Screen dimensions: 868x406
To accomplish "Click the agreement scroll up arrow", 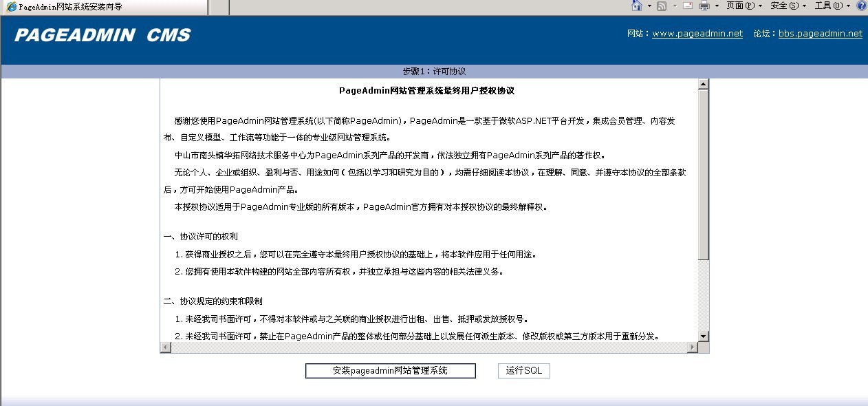I will tap(703, 85).
